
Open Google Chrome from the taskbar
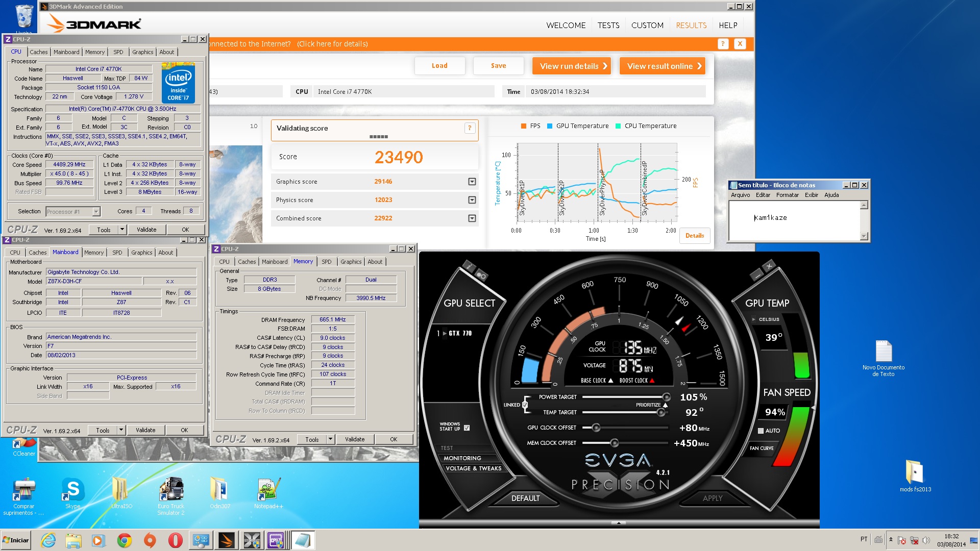tap(124, 540)
